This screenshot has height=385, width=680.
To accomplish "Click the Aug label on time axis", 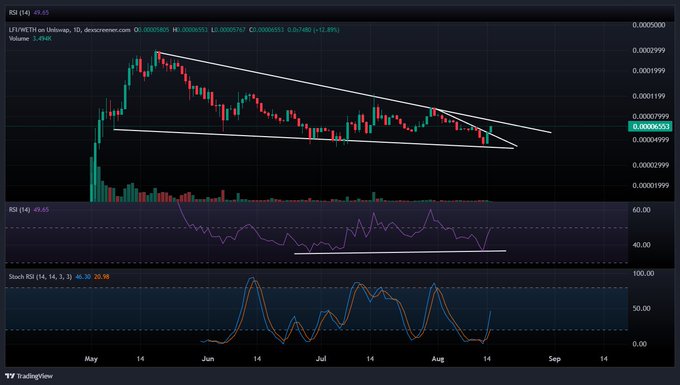I will (x=438, y=359).
